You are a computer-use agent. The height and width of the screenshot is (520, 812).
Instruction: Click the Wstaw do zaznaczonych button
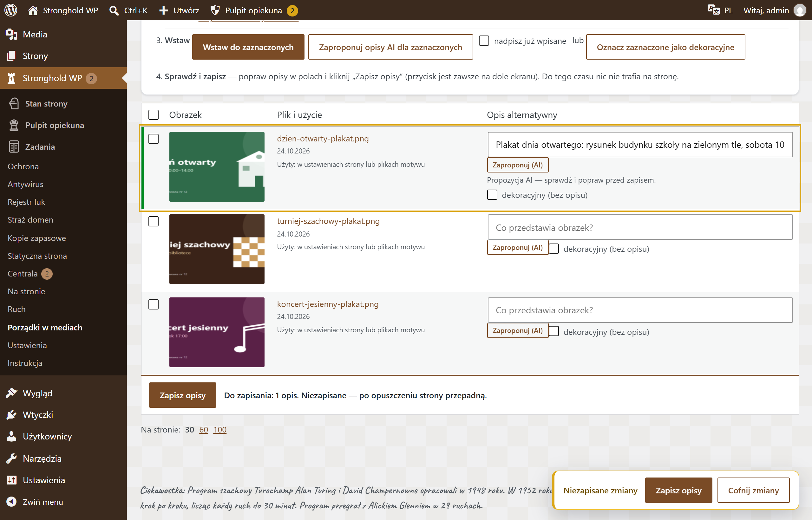[x=248, y=47]
